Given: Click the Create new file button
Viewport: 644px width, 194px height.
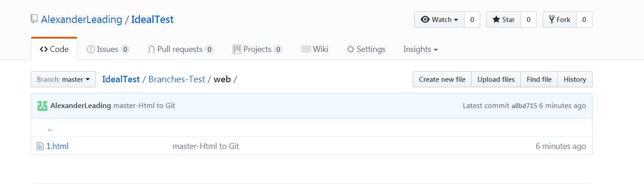Looking at the screenshot, I should [x=442, y=80].
